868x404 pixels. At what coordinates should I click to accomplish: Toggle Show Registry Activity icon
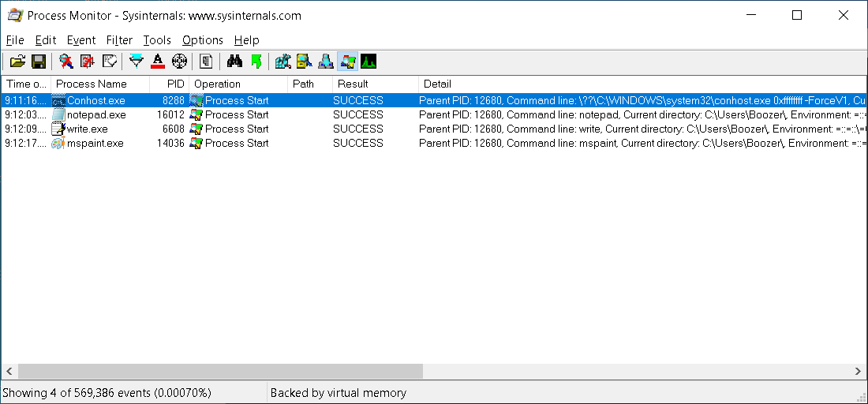click(x=282, y=62)
